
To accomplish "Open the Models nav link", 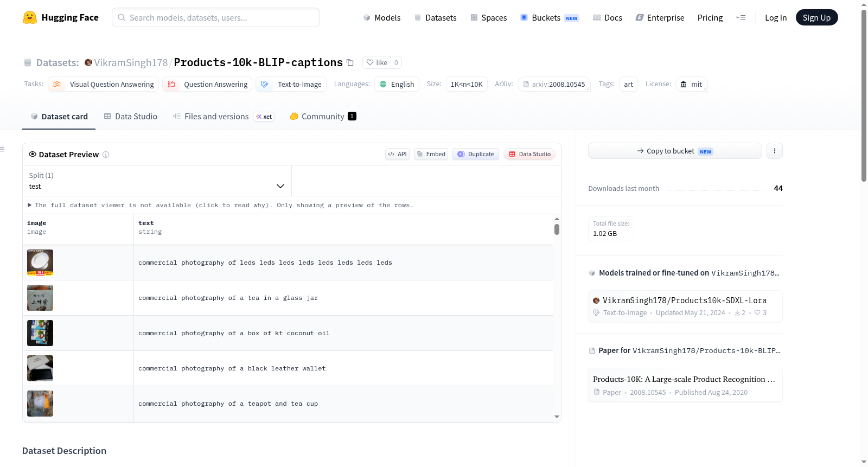I will [382, 17].
